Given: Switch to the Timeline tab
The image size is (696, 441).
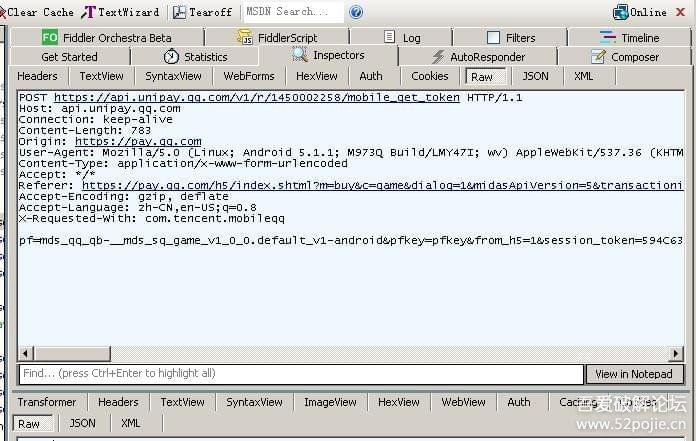Looking at the screenshot, I should click(629, 38).
